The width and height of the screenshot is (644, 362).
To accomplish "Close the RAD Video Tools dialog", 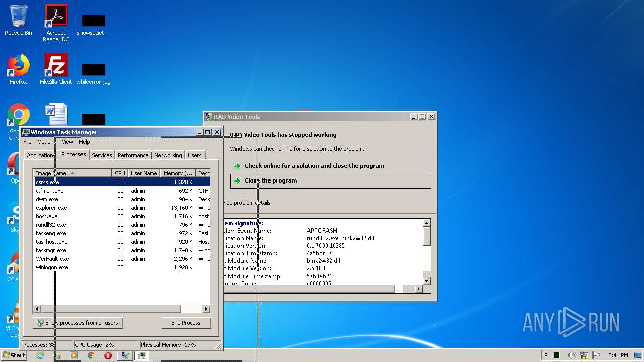I will 431,117.
